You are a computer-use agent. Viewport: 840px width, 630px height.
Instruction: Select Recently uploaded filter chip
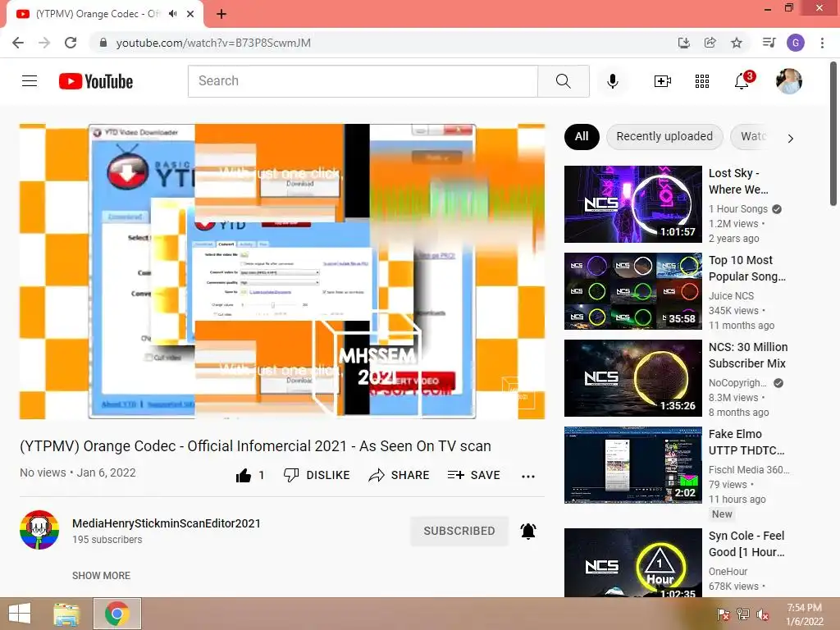(x=664, y=137)
